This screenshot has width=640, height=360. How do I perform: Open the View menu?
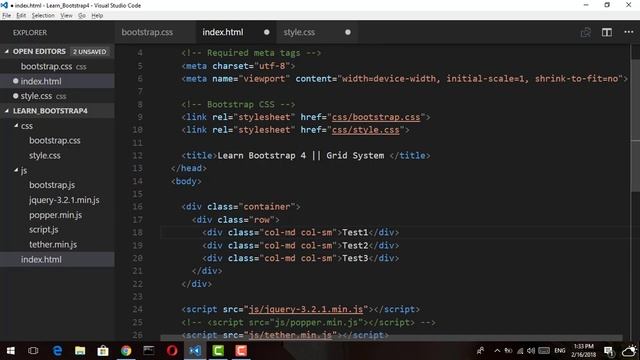[x=66, y=16]
